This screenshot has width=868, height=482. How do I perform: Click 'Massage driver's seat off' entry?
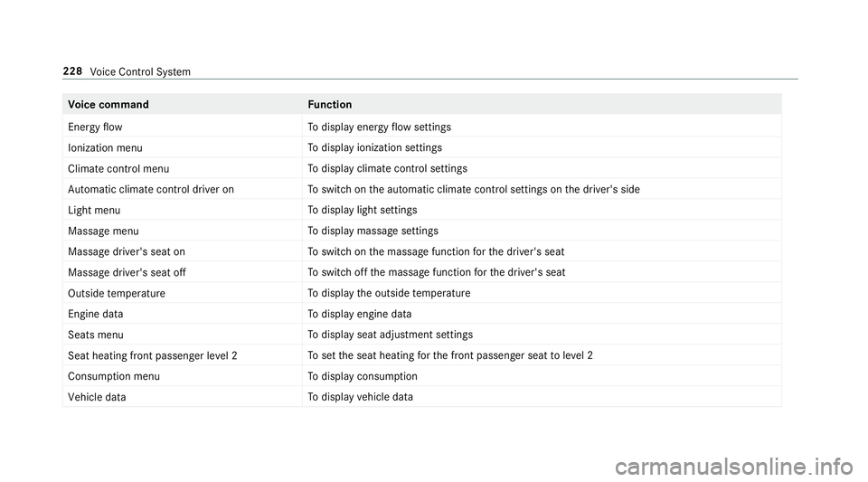[127, 272]
